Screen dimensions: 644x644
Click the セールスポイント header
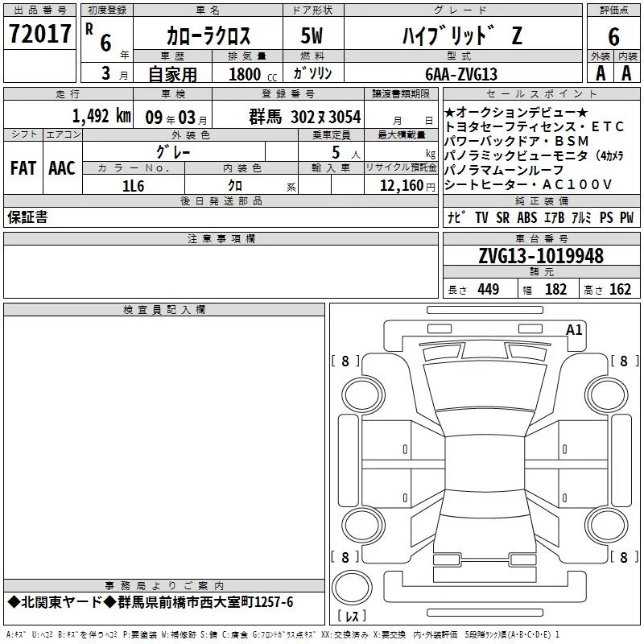tap(541, 94)
